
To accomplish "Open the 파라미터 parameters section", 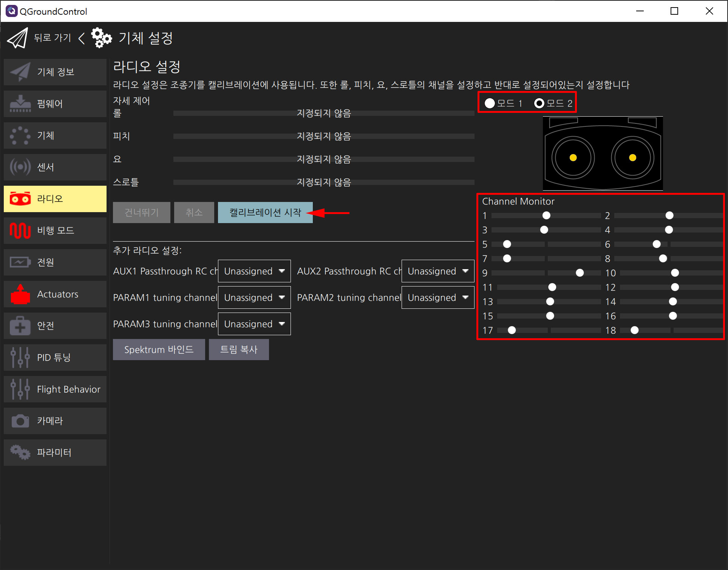I will [55, 453].
